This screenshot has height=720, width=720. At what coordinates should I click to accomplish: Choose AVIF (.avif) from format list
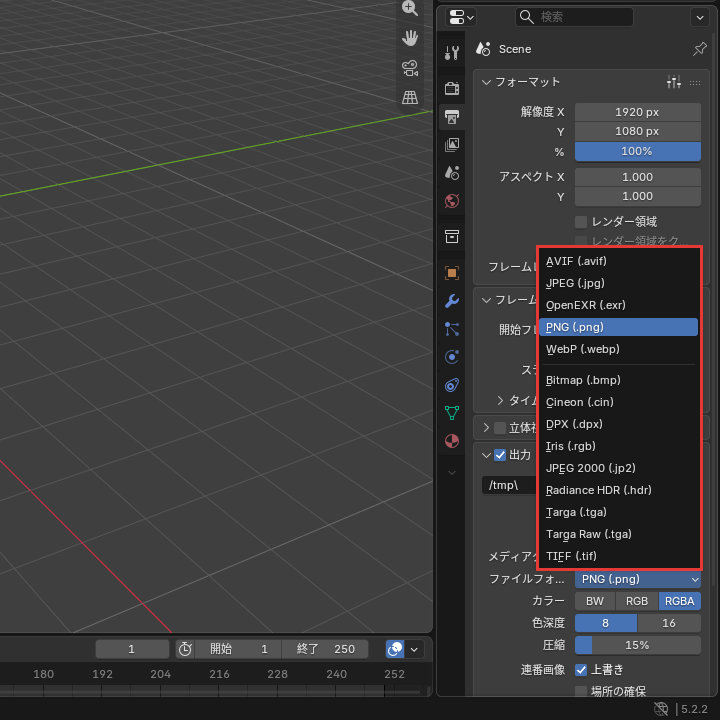pos(618,261)
